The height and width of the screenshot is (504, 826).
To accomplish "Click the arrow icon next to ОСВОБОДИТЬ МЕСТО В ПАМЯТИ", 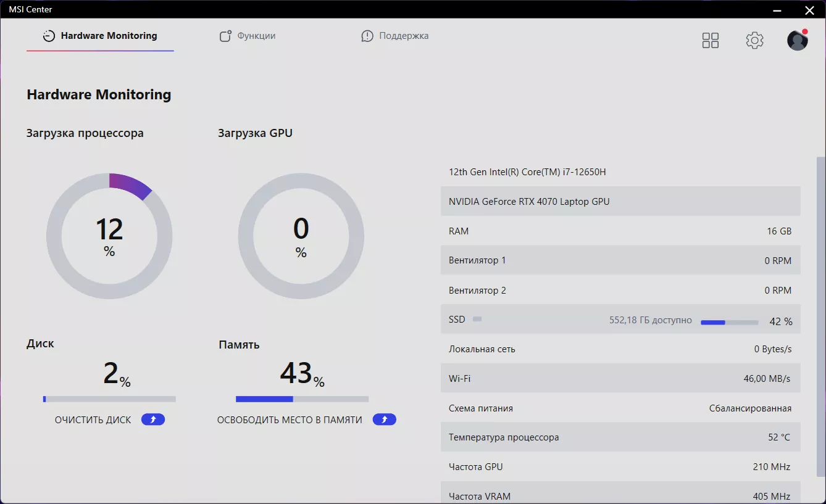I will click(x=385, y=419).
